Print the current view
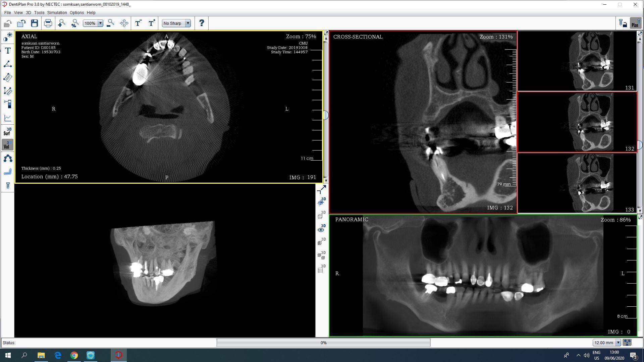644x362 pixels. coord(48,23)
